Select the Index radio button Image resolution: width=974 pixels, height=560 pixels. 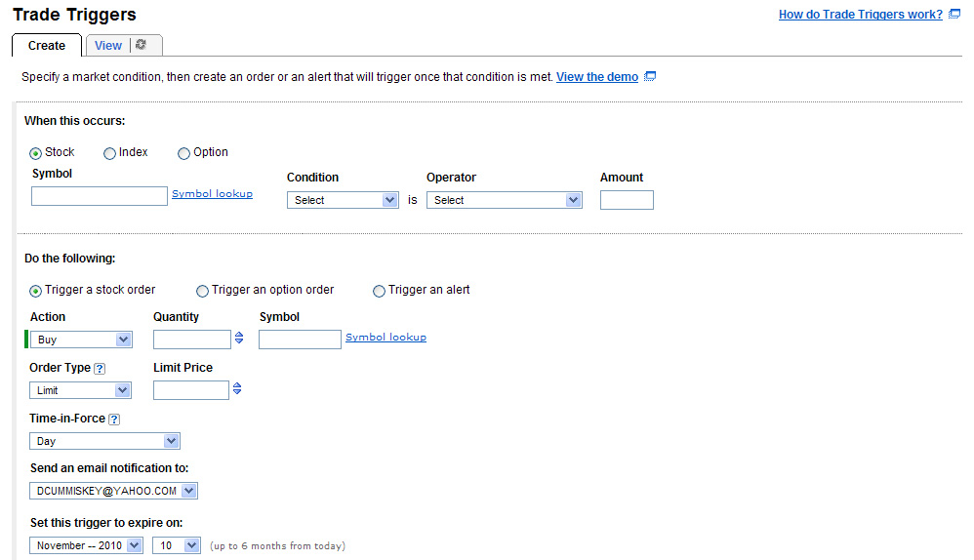click(110, 153)
